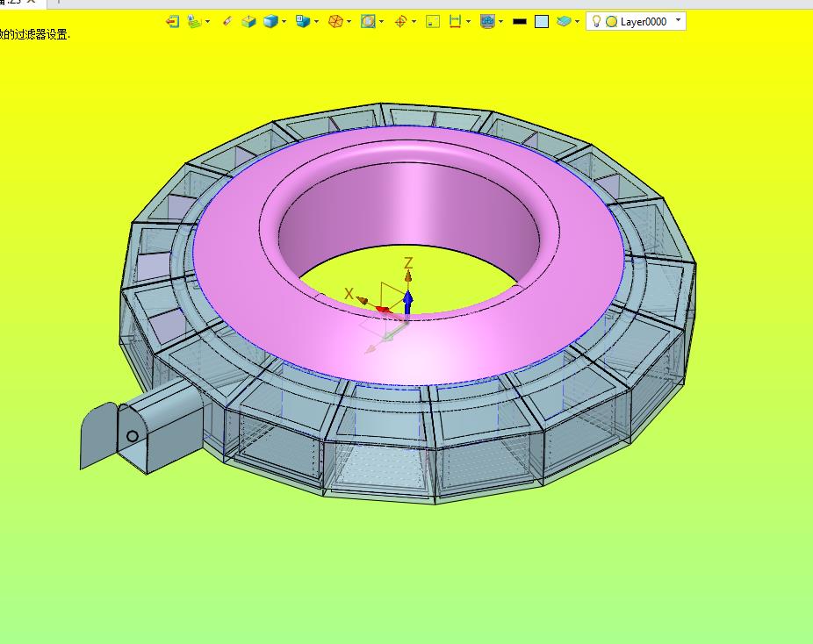
Task: Click the Z axis label on triad
Action: tap(408, 263)
